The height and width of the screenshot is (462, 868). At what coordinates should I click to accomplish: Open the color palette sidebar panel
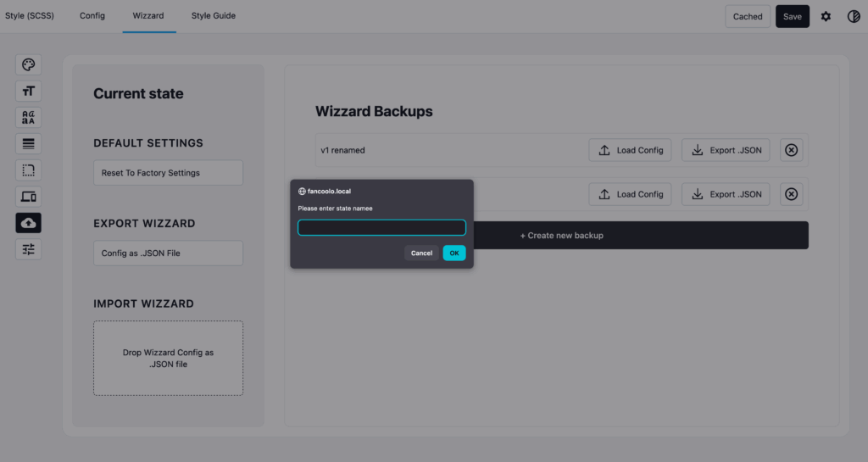(28, 65)
